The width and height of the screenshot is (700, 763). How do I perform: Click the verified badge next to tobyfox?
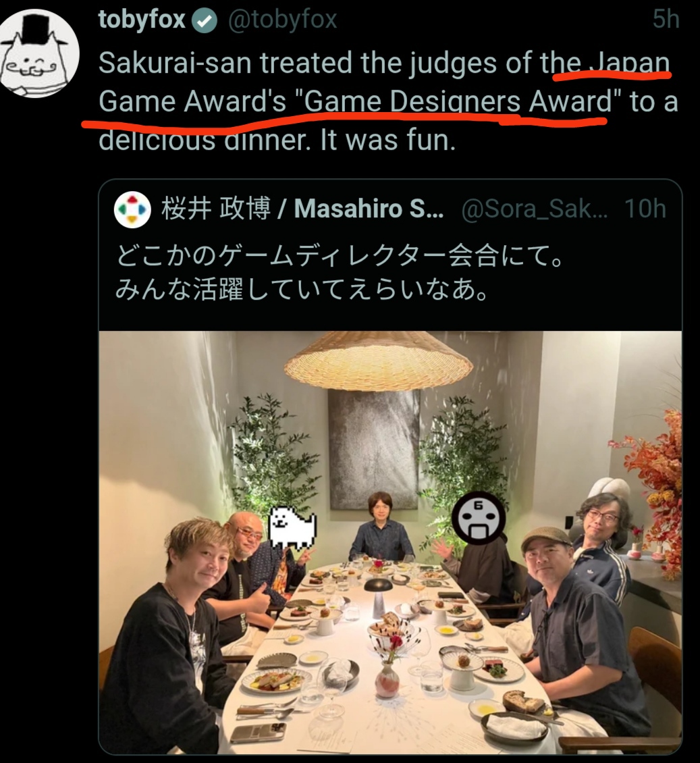pos(205,22)
